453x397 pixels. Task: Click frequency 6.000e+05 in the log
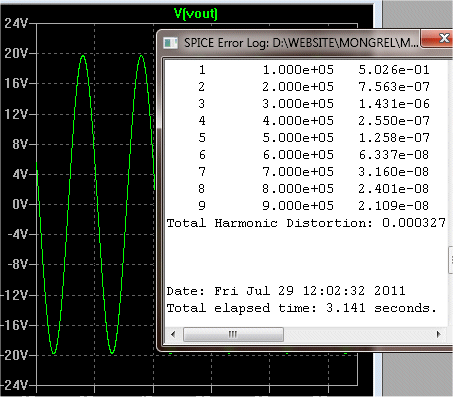pos(298,155)
